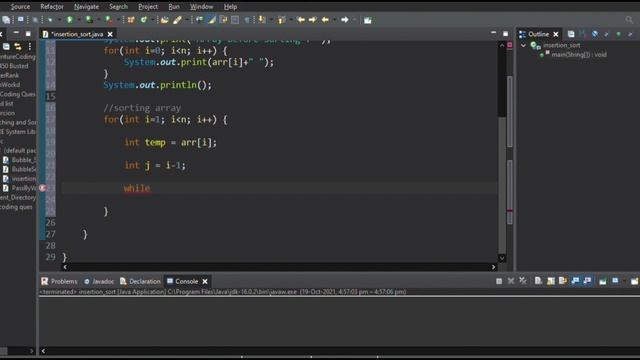The height and width of the screenshot is (360, 640).
Task: Click the pencil Search toolbar icon
Action: [x=177, y=20]
